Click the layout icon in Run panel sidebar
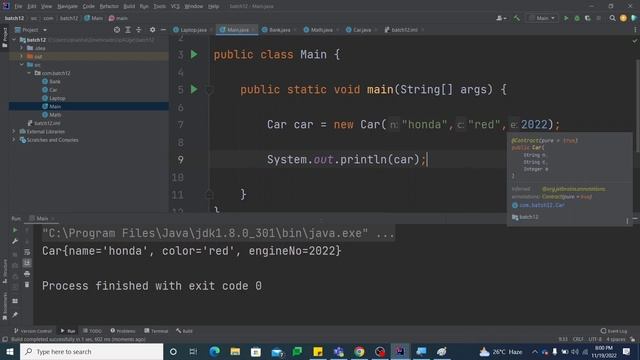Screen dimensions: 640x360 pos(15,301)
